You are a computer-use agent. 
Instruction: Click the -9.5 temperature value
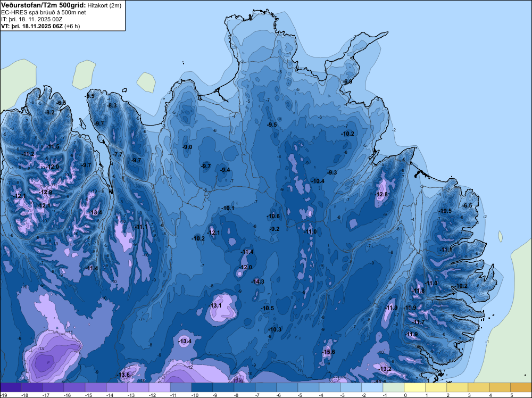272,125
